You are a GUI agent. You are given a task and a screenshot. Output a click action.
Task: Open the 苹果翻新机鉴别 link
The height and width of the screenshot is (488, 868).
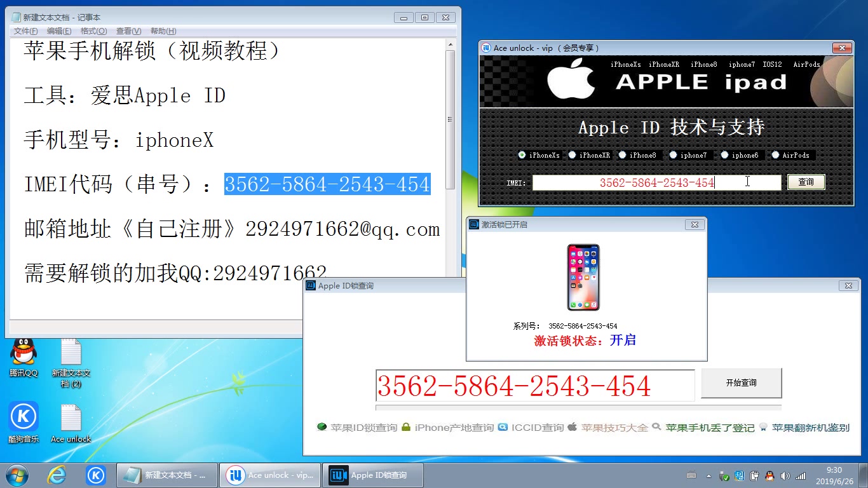coord(810,428)
